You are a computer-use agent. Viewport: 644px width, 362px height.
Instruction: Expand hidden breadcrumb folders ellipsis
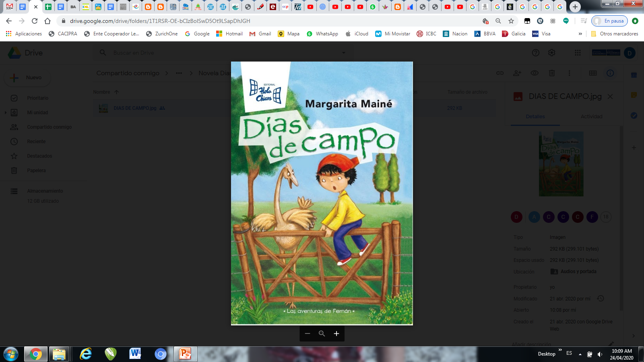click(179, 73)
